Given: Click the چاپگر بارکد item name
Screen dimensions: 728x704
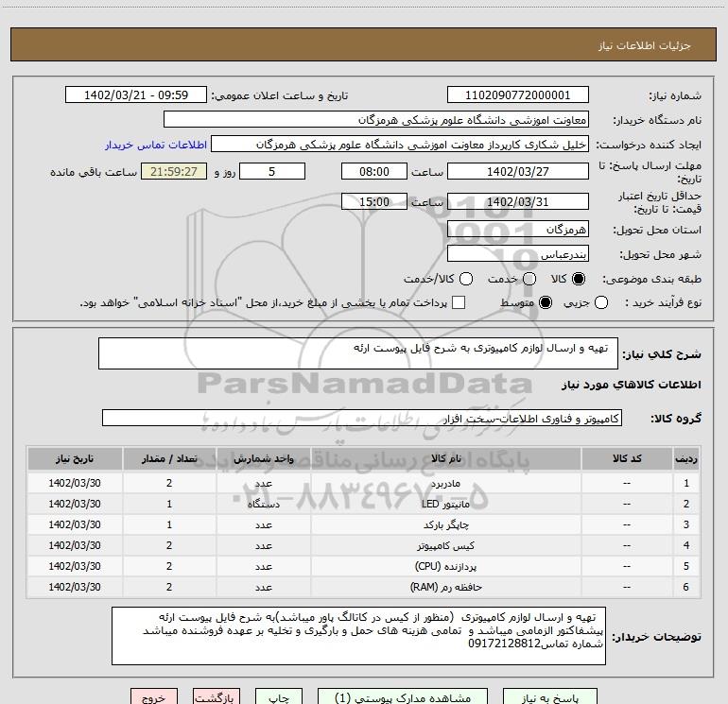Looking at the screenshot, I should point(445,524).
